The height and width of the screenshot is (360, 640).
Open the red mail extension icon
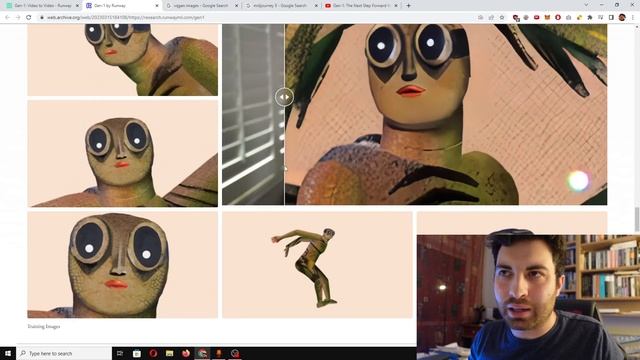537,18
